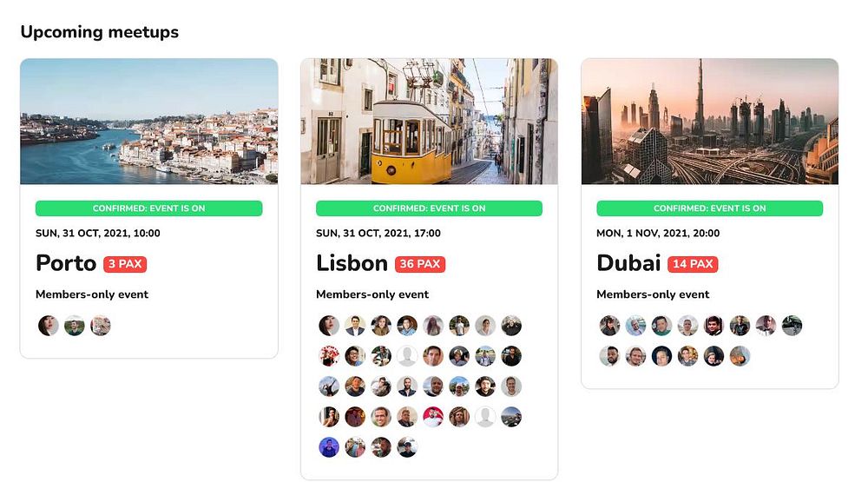Select third attendee avatar in Porto card
Screen dimensions: 868x482
click(x=100, y=326)
